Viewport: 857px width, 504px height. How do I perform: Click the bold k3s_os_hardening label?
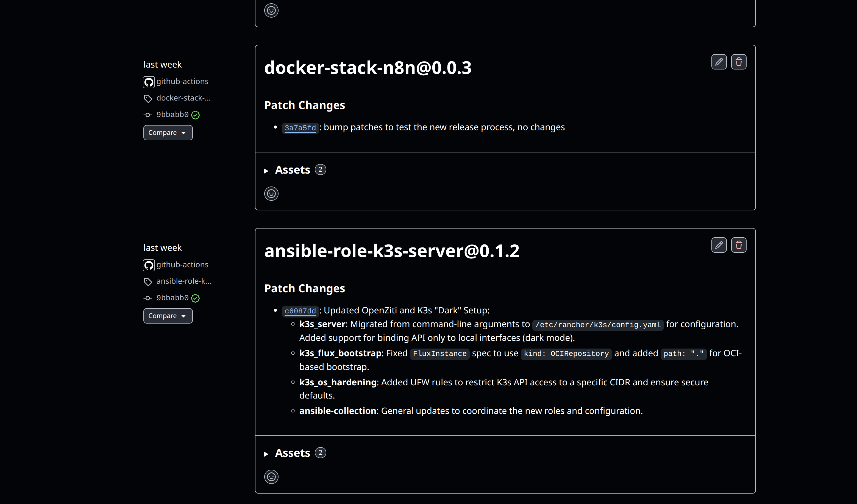click(338, 382)
